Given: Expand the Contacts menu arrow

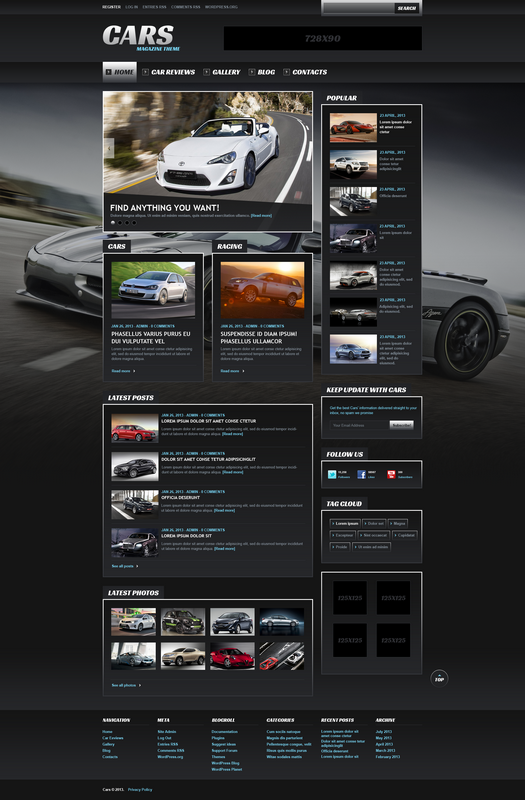Looking at the screenshot, I should click(x=286, y=72).
